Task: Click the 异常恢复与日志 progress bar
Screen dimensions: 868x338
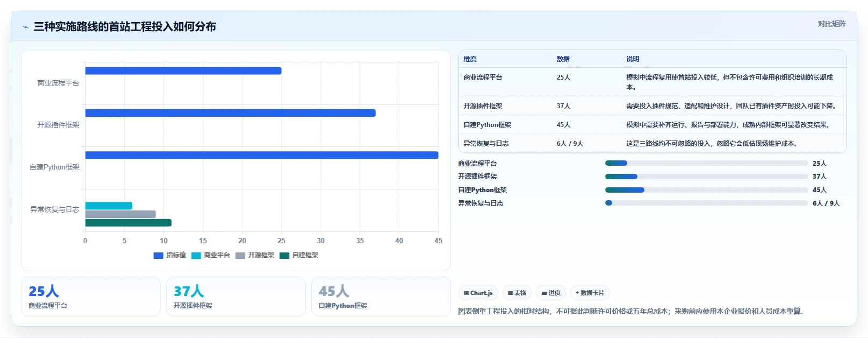Action: pos(706,203)
